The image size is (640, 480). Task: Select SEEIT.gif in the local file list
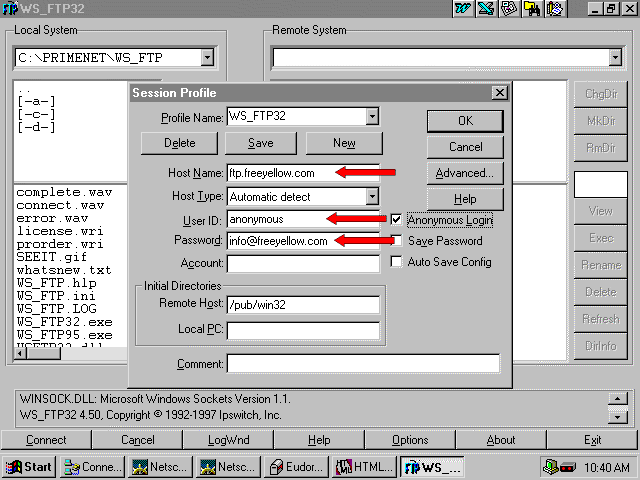click(52, 257)
